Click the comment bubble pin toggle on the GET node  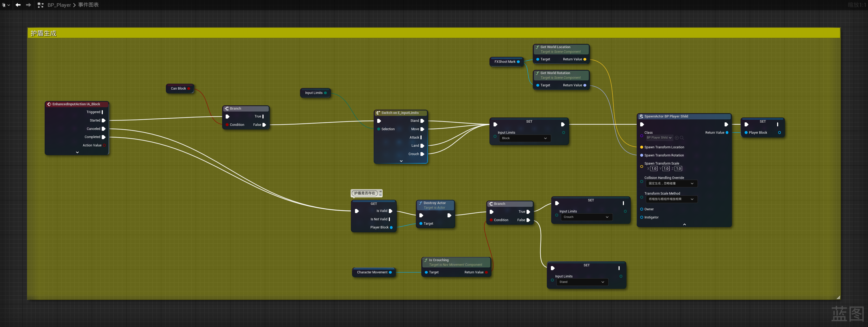[380, 191]
